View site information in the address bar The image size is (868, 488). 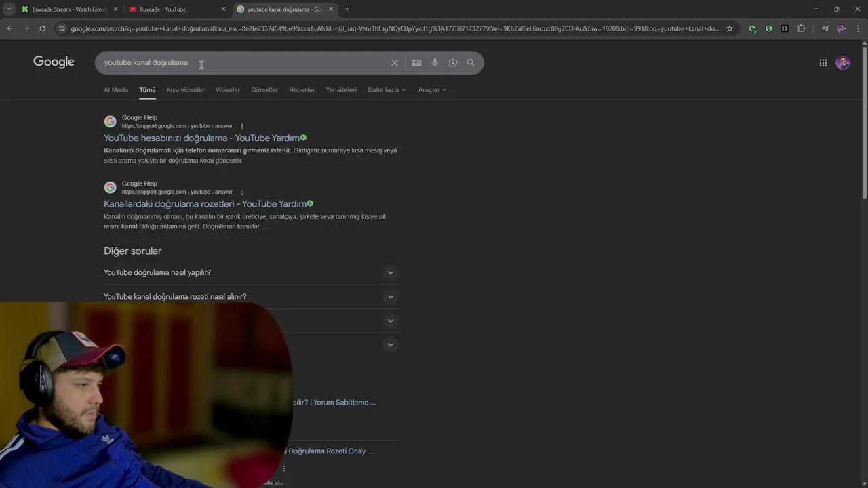(x=62, y=28)
